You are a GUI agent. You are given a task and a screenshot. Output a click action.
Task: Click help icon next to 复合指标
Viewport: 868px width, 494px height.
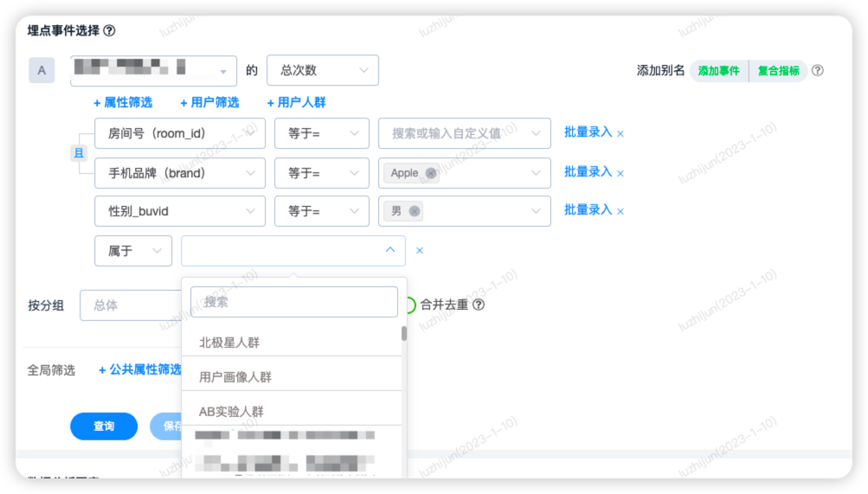(817, 71)
